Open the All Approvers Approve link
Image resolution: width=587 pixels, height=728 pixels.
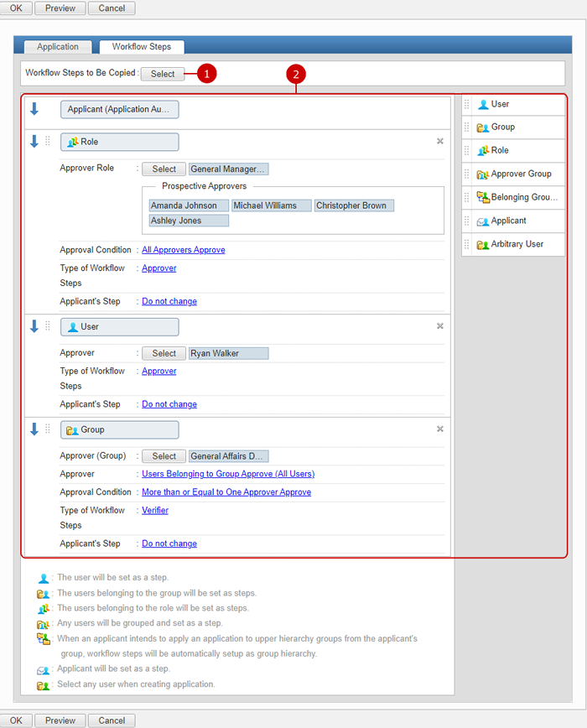point(184,250)
